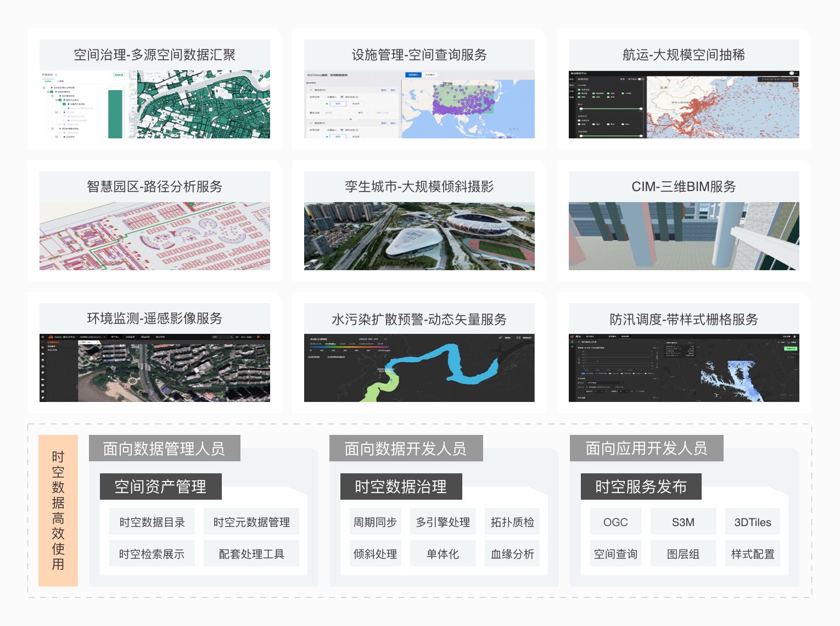Choose the 拓扑质检 tag
Screen dimensions: 840x626
512,522
